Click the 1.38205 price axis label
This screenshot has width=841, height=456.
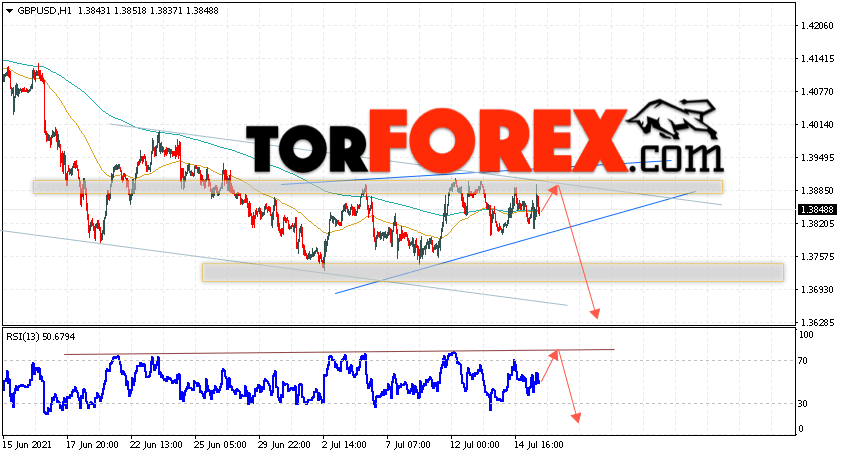[817, 224]
